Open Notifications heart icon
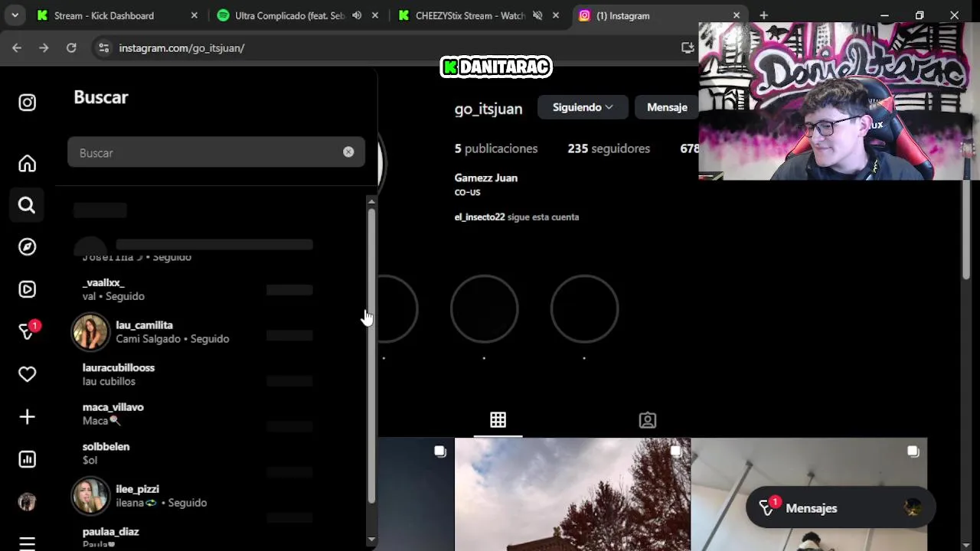This screenshot has height=551, width=980. pyautogui.click(x=27, y=374)
